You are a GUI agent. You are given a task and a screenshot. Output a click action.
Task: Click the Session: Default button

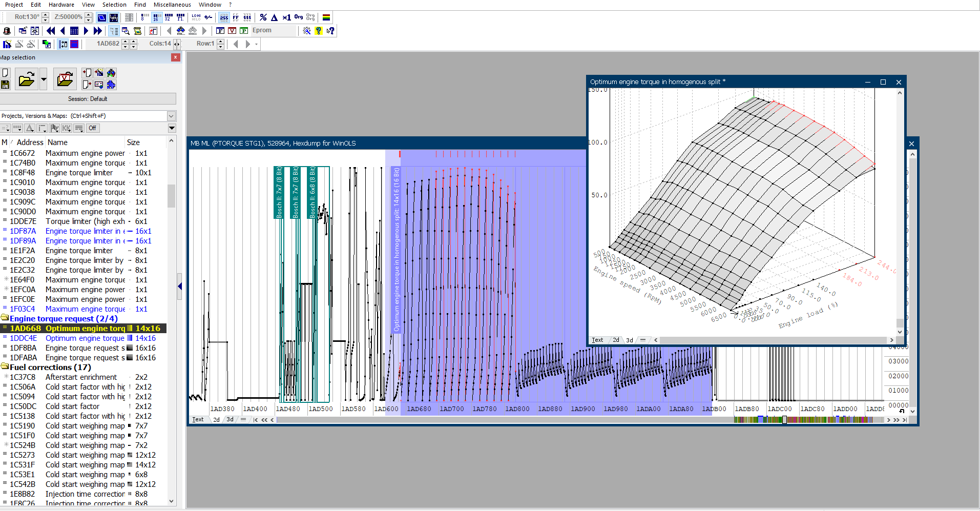[88, 99]
